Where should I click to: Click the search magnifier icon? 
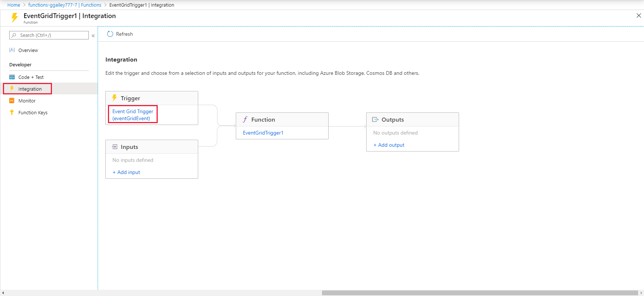click(x=14, y=35)
